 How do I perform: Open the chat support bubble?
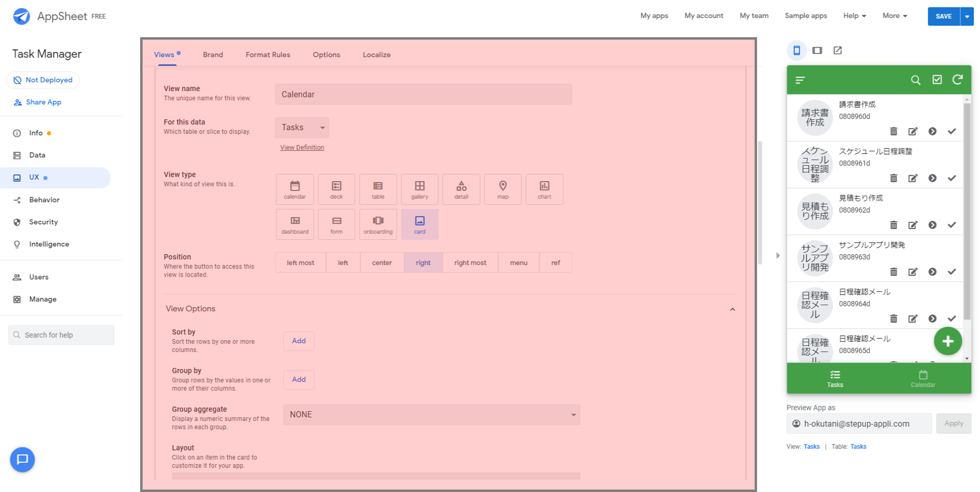[23, 459]
